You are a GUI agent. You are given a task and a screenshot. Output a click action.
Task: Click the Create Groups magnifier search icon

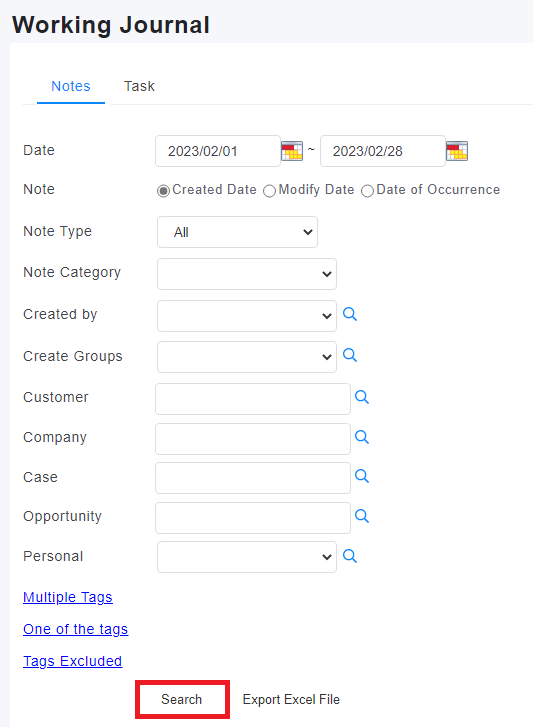pos(350,355)
